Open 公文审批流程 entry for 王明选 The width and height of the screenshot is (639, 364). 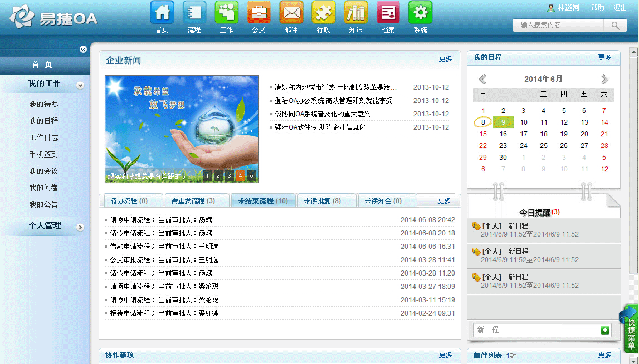(x=164, y=260)
